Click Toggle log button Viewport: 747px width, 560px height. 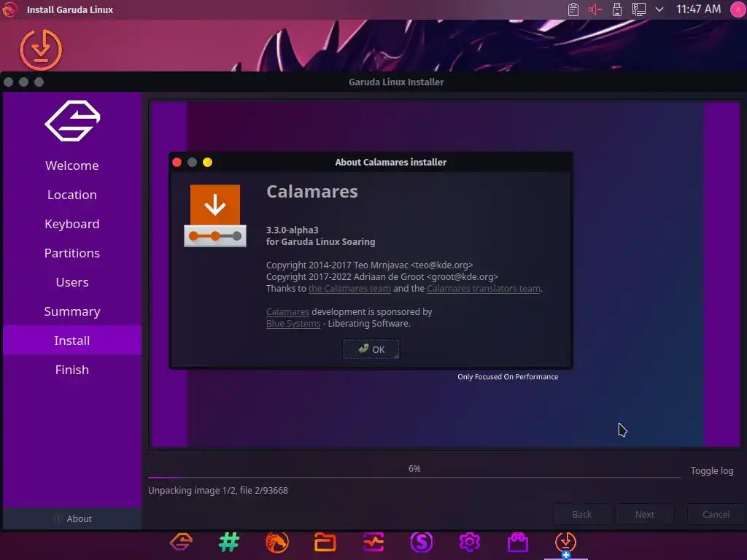click(x=712, y=470)
